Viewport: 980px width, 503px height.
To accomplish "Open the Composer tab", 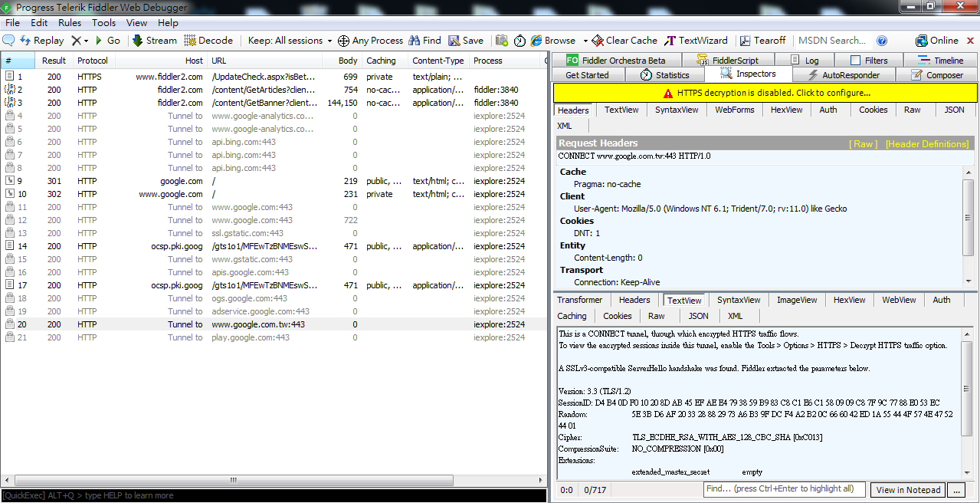I will pos(936,75).
